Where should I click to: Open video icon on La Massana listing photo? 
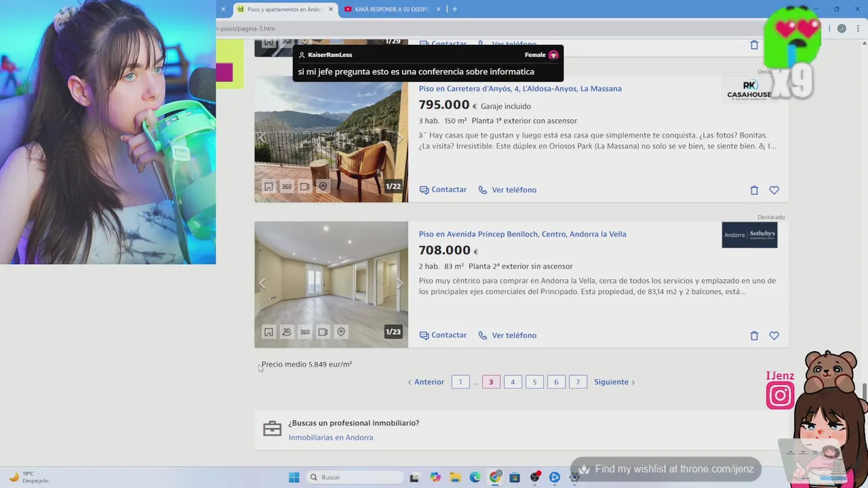305,186
